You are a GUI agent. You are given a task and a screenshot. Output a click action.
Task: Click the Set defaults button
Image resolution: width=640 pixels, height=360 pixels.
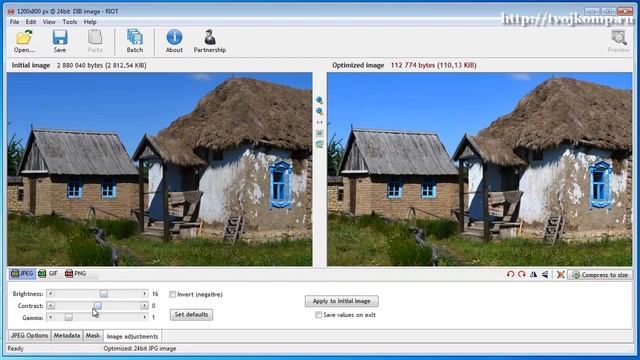[191, 314]
